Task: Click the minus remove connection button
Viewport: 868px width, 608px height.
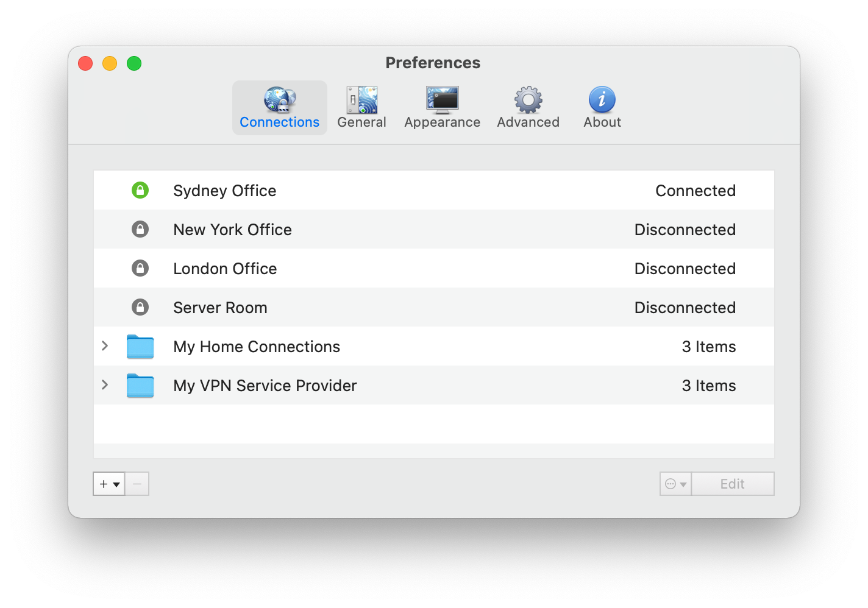Action: [137, 484]
